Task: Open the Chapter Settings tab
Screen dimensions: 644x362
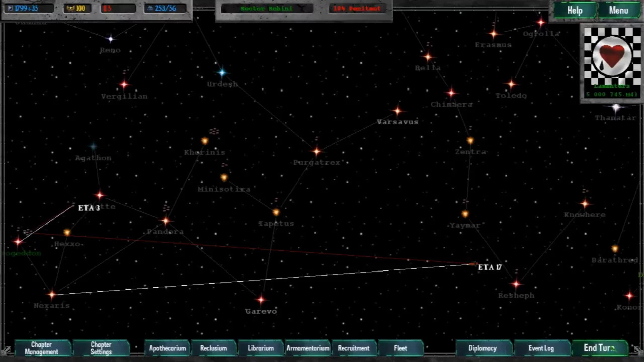Action: point(101,348)
